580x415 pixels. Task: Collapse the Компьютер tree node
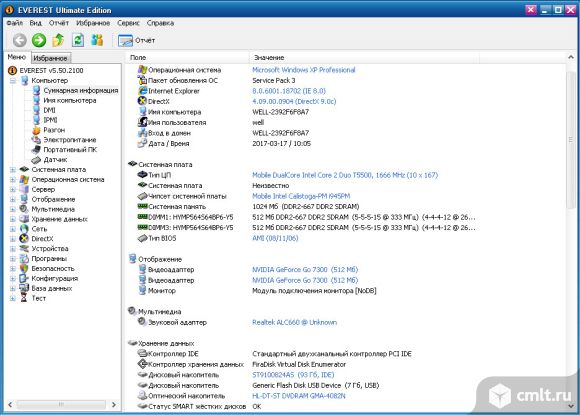tap(13, 80)
